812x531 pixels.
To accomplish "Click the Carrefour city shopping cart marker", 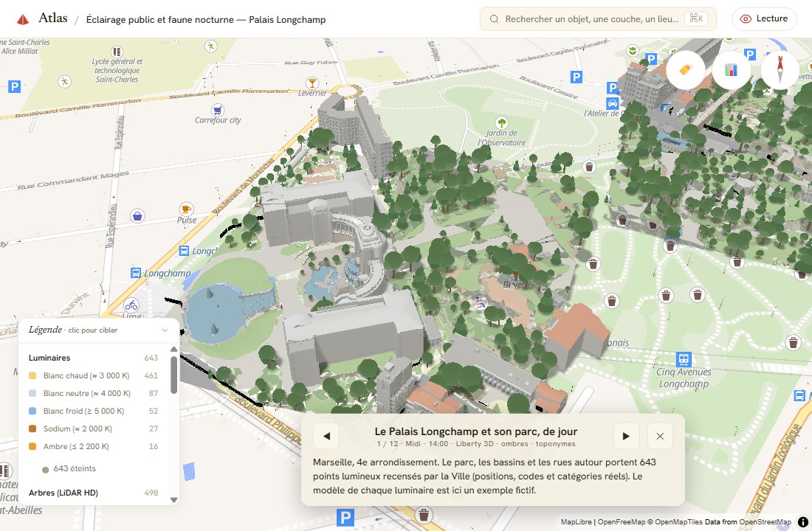I will coord(218,110).
